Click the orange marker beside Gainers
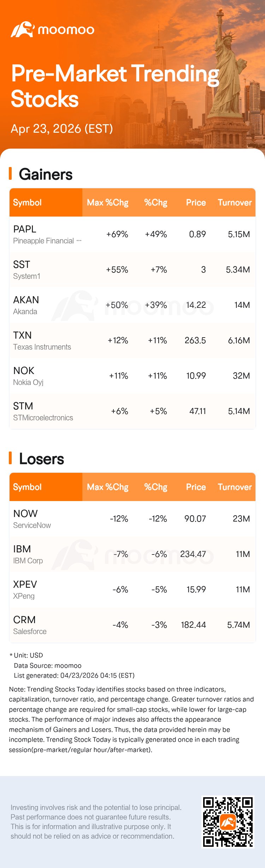 click(x=11, y=174)
